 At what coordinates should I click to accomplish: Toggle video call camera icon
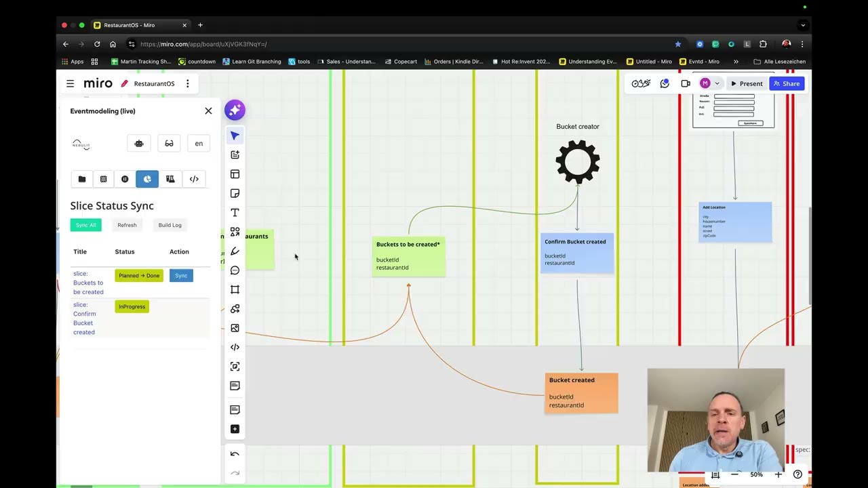coord(686,83)
